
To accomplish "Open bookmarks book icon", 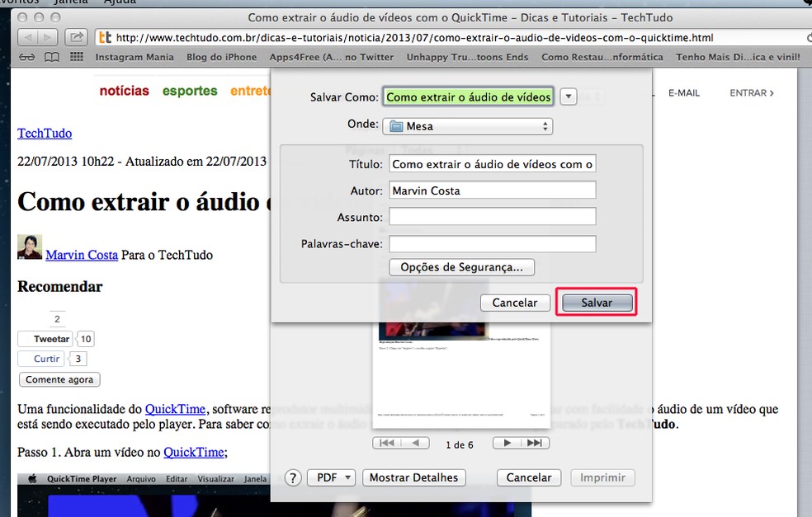I will (x=52, y=57).
